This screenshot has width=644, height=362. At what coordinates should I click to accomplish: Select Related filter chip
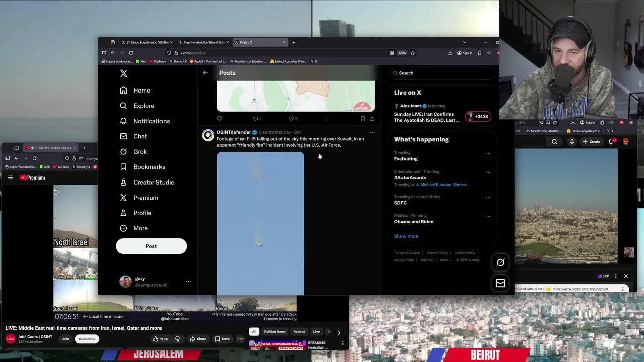[299, 332]
